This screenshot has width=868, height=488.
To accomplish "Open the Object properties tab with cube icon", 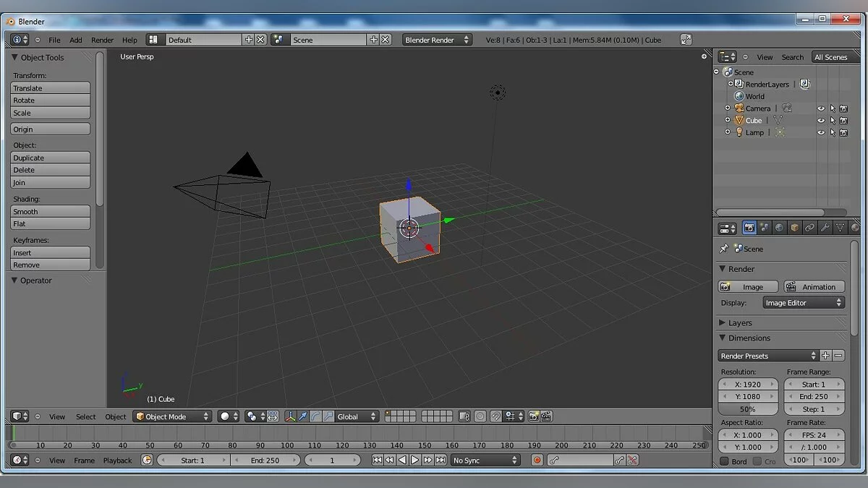I will pyautogui.click(x=793, y=228).
